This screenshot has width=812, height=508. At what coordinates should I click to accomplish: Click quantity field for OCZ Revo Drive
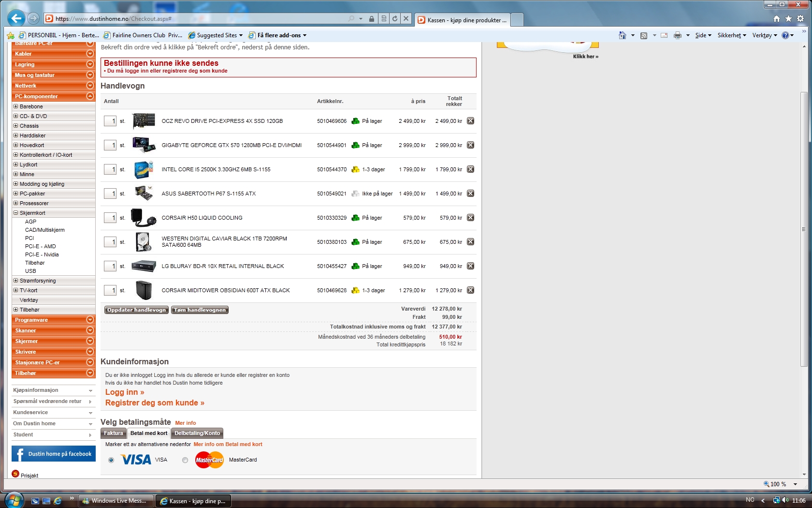110,121
